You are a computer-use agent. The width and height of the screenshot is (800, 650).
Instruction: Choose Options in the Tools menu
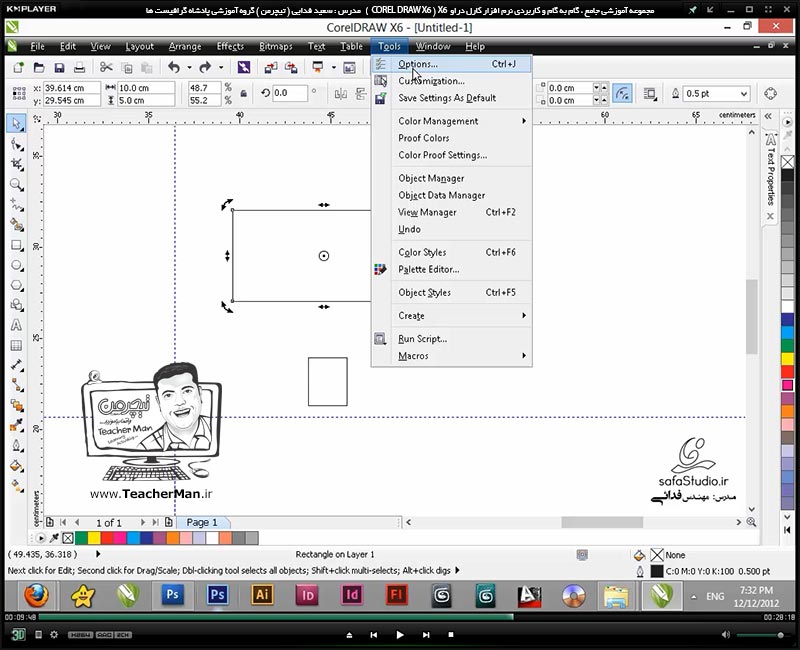point(452,64)
